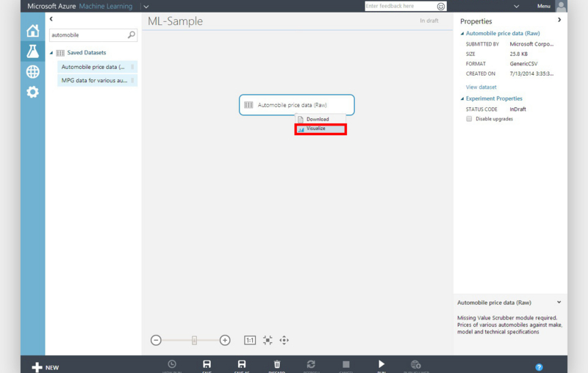
Task: Click dataset icon on canvas module
Action: (248, 105)
